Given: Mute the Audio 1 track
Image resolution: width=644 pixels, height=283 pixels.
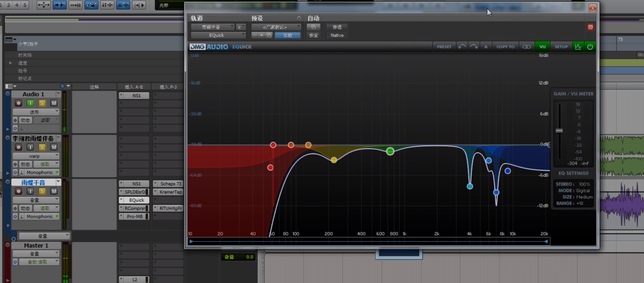Looking at the screenshot, I should [x=54, y=103].
